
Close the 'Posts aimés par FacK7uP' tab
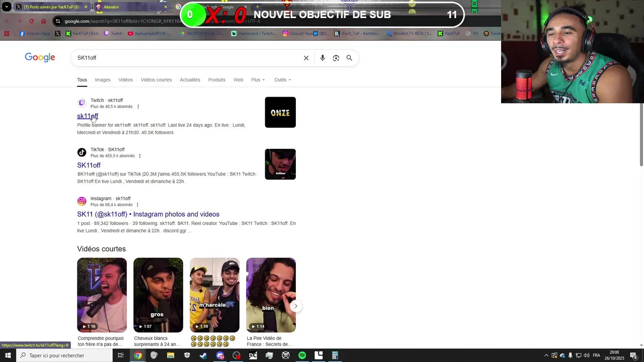tap(86, 7)
